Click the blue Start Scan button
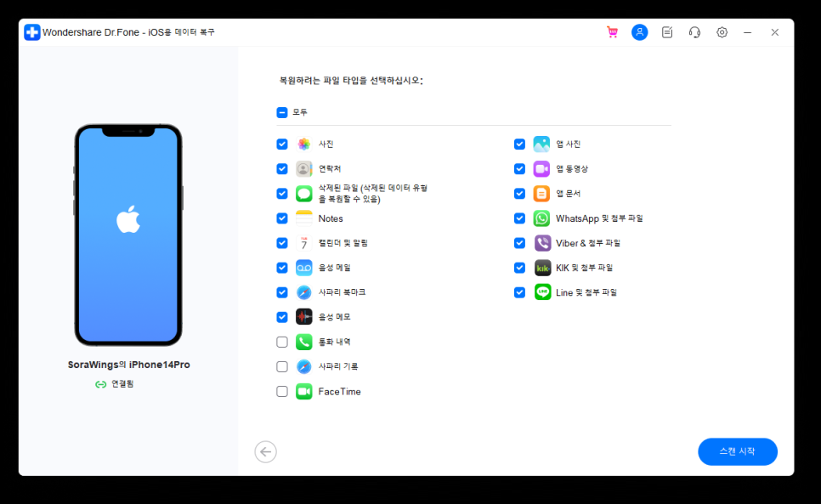Screen dimensions: 821x504 737,451
